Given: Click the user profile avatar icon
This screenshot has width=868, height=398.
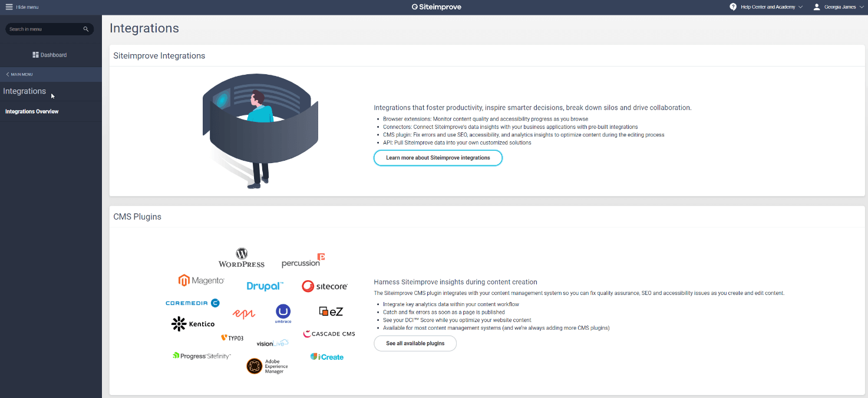Looking at the screenshot, I should 817,7.
